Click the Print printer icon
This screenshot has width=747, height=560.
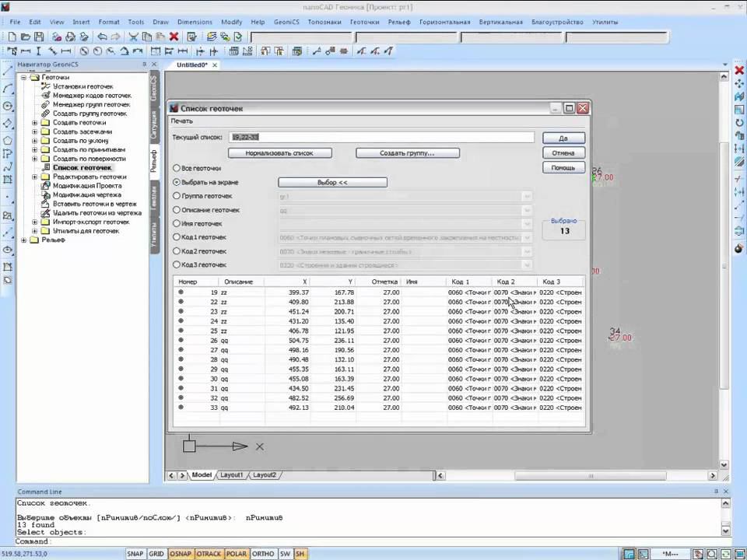71,37
